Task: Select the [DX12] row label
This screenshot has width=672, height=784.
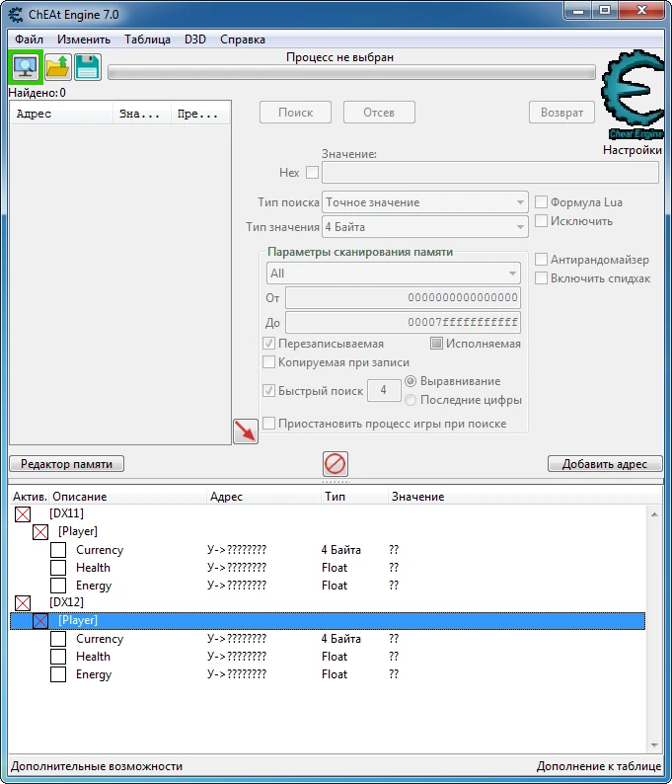Action: [66, 602]
